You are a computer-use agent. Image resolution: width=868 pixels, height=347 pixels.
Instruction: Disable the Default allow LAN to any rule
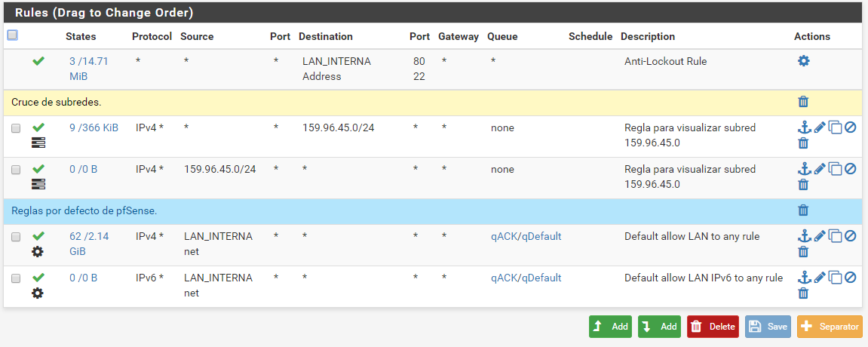(x=850, y=236)
